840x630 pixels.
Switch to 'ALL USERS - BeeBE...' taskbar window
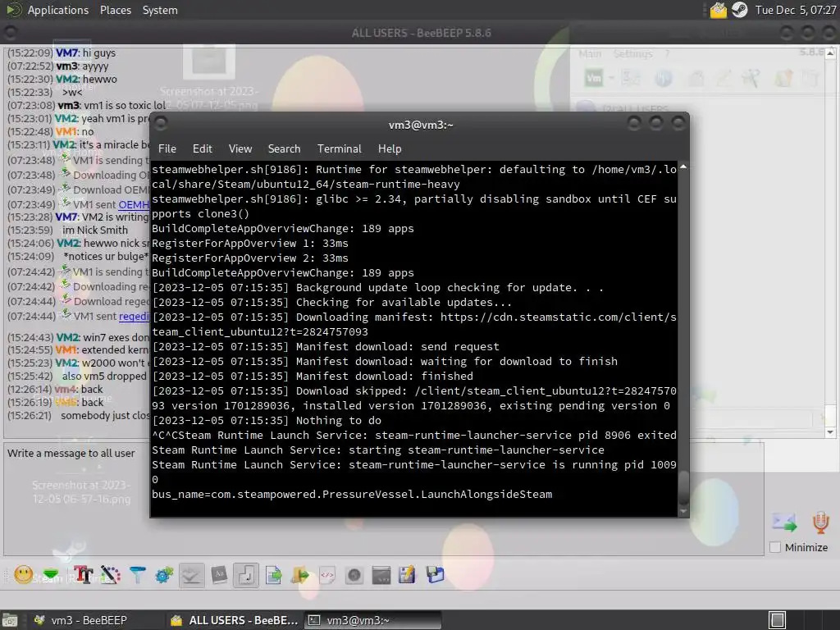(x=235, y=620)
